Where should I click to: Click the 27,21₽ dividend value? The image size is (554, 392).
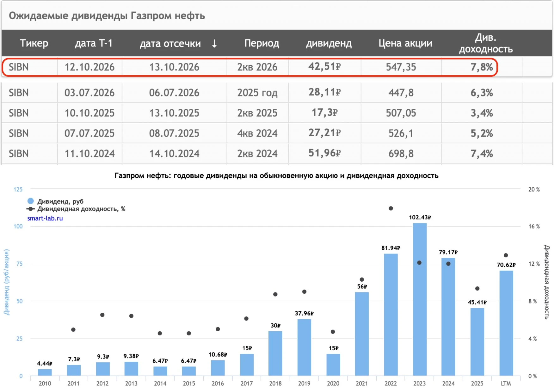pos(325,132)
